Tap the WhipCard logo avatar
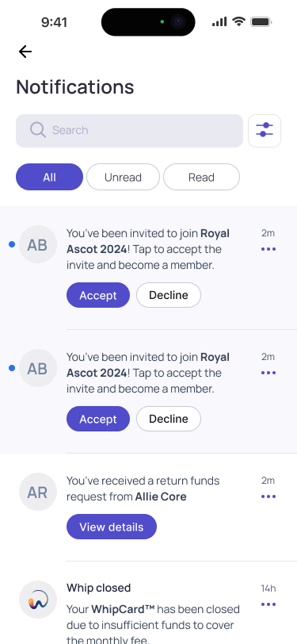The width and height of the screenshot is (297, 644). pos(38,600)
